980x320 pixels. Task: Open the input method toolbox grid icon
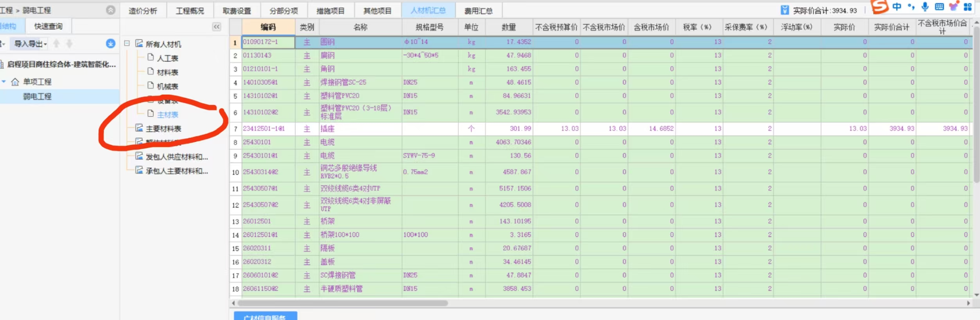click(x=968, y=7)
